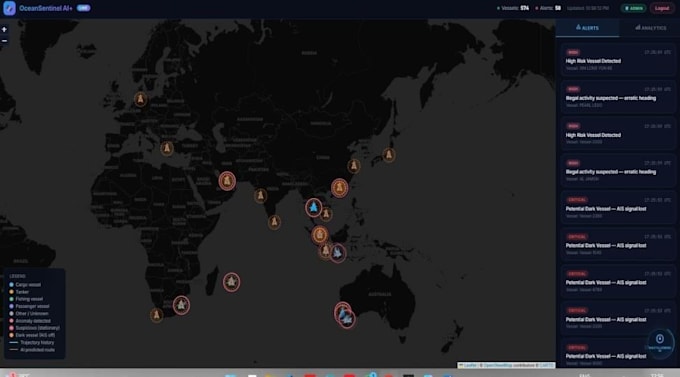The width and height of the screenshot is (680, 377).
Task: Click the Suspicious (stationary) legend entry
Action: [34, 328]
